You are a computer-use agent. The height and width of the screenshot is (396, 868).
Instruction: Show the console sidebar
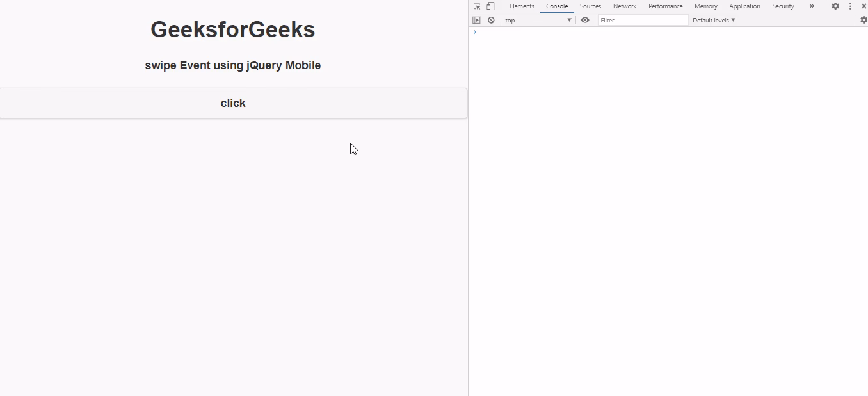click(476, 21)
